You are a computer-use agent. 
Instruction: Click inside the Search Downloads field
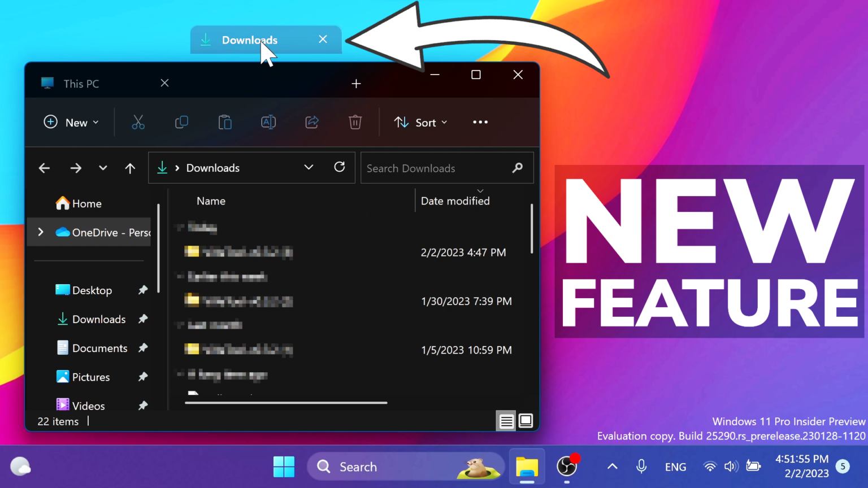441,168
